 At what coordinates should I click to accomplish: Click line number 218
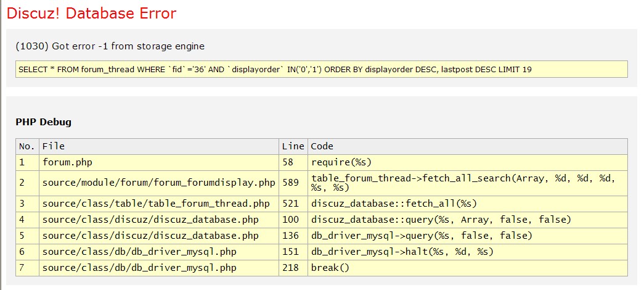click(293, 268)
